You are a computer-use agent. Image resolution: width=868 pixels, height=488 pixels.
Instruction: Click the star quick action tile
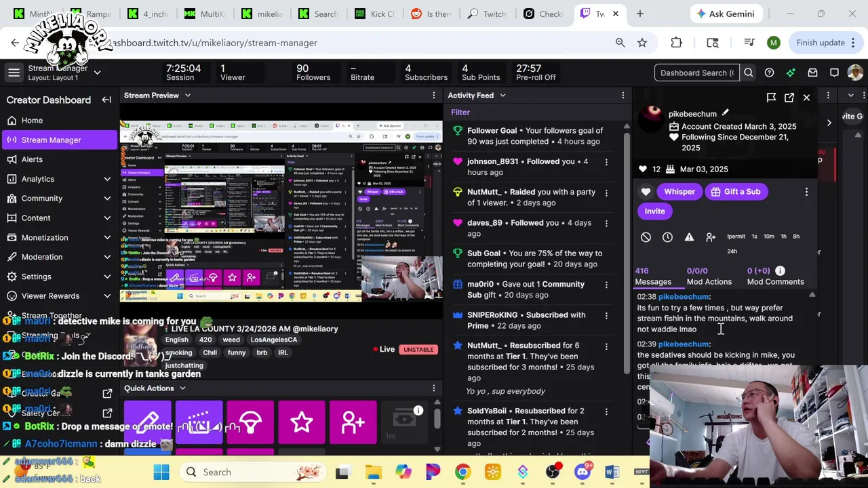click(302, 422)
